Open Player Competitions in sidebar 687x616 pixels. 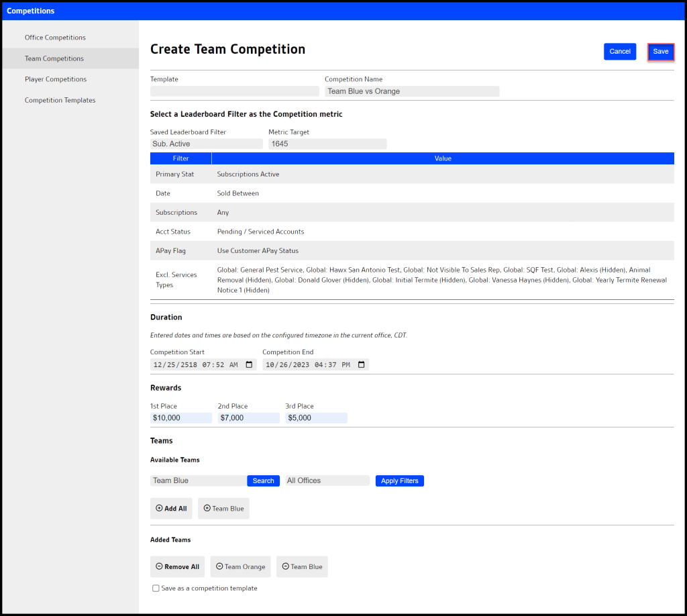(56, 79)
